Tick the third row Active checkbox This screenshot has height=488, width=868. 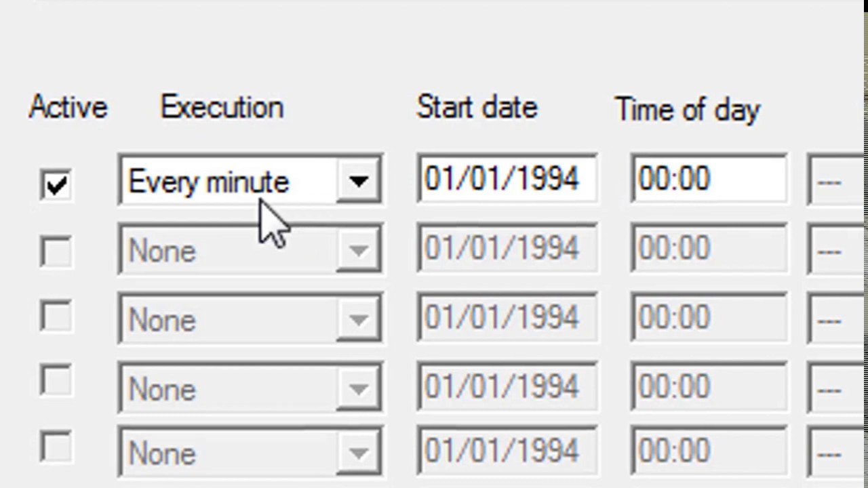click(x=56, y=317)
